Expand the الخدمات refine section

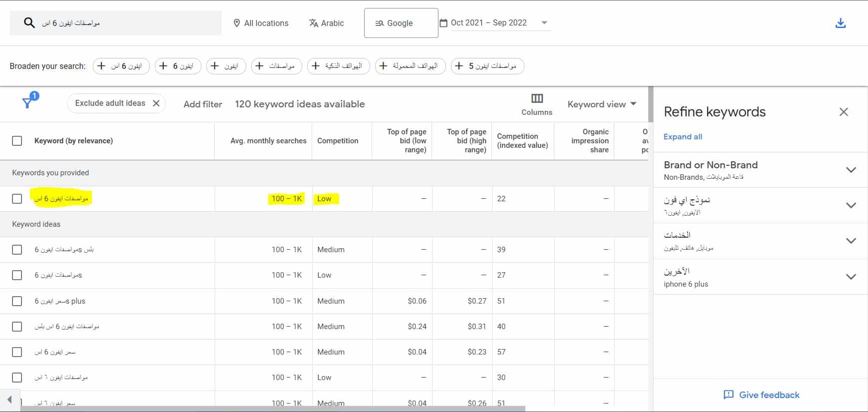[851, 241]
